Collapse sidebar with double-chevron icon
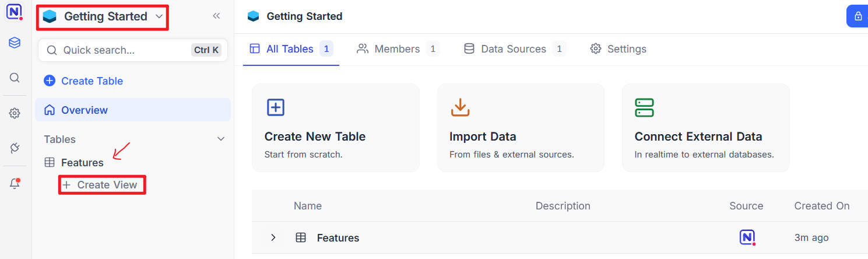This screenshot has height=259, width=868. [216, 16]
